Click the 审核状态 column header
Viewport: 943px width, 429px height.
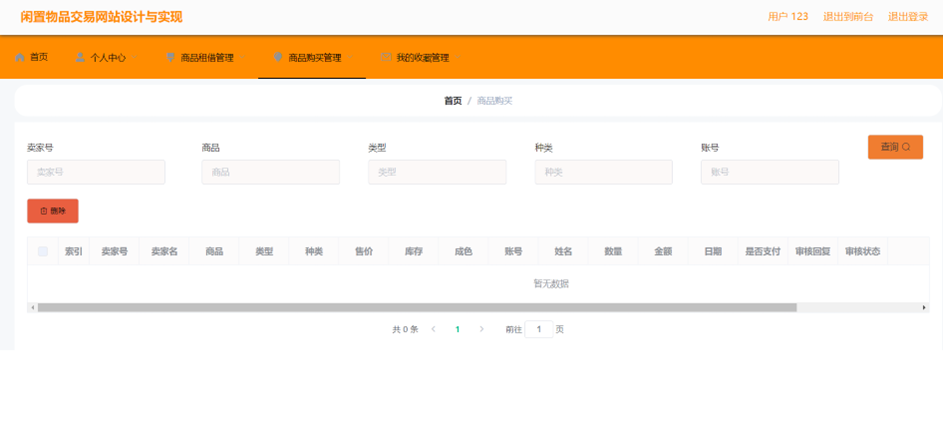tap(863, 252)
